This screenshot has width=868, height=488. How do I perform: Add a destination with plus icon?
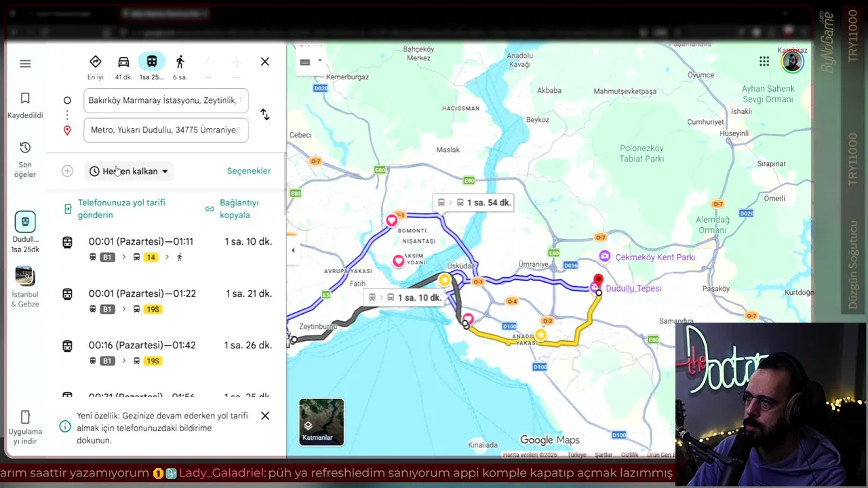coord(67,171)
